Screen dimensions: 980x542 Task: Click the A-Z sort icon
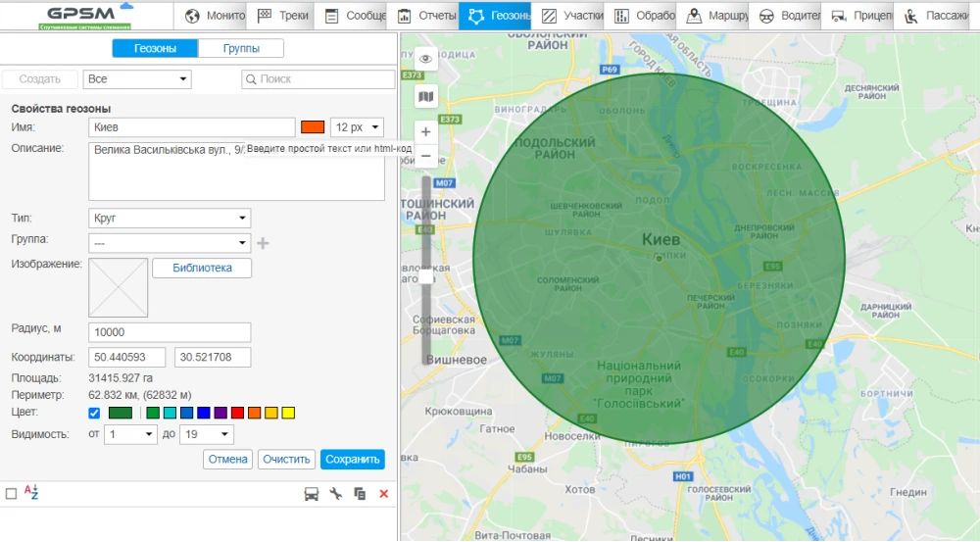pyautogui.click(x=30, y=493)
